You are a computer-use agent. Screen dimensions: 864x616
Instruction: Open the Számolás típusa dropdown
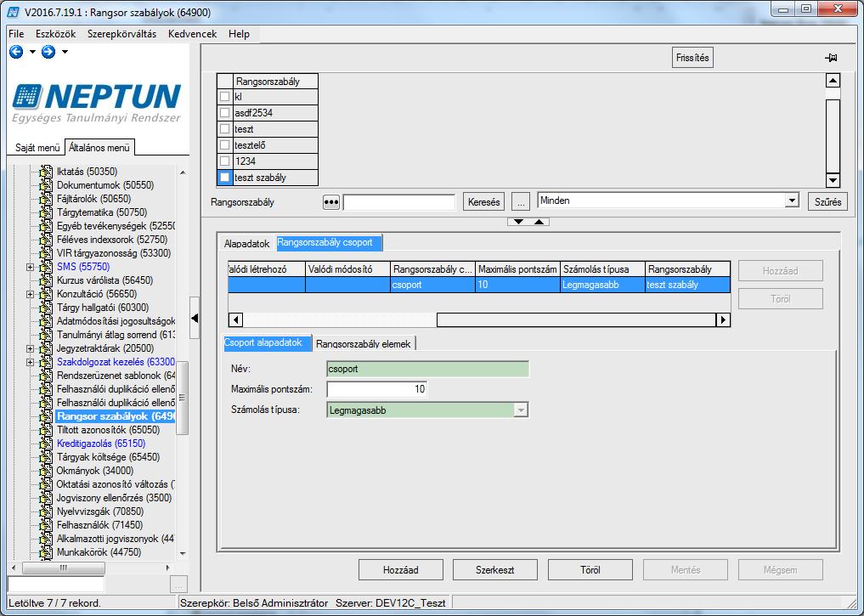521,410
